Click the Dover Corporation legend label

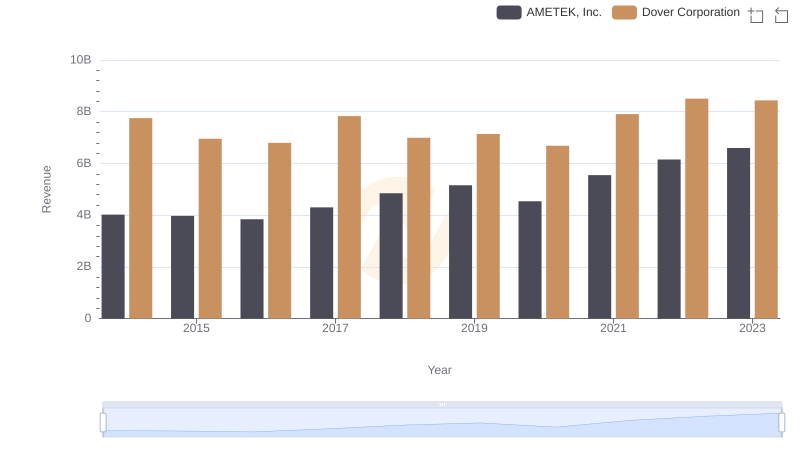(x=691, y=12)
